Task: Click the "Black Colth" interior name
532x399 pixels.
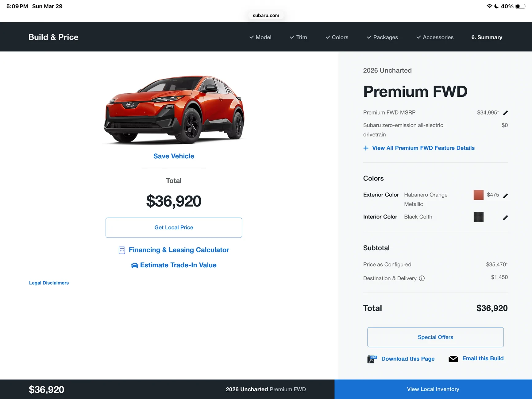Action: 418,217
